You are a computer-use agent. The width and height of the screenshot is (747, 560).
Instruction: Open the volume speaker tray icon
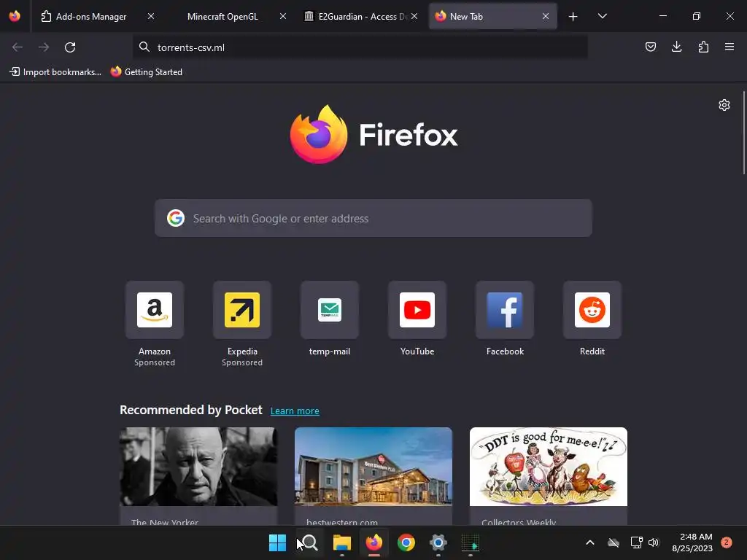[654, 542]
